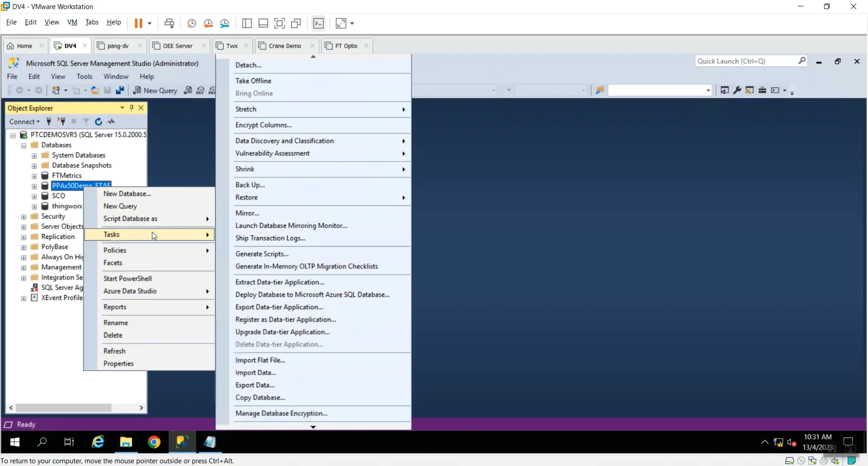
Task: Select Copy Database from the context menu
Action: pyautogui.click(x=260, y=397)
